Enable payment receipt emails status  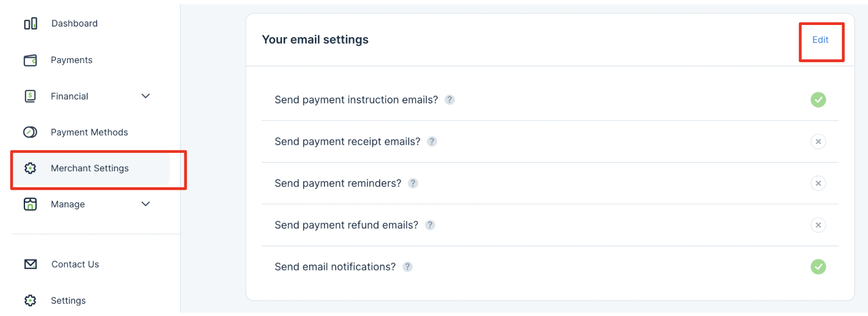pyautogui.click(x=818, y=142)
